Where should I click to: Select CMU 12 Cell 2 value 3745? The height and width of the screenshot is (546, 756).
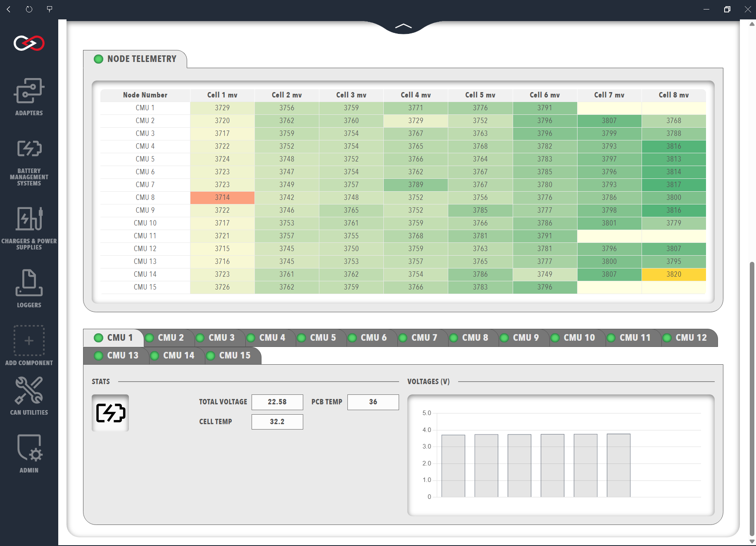point(287,249)
